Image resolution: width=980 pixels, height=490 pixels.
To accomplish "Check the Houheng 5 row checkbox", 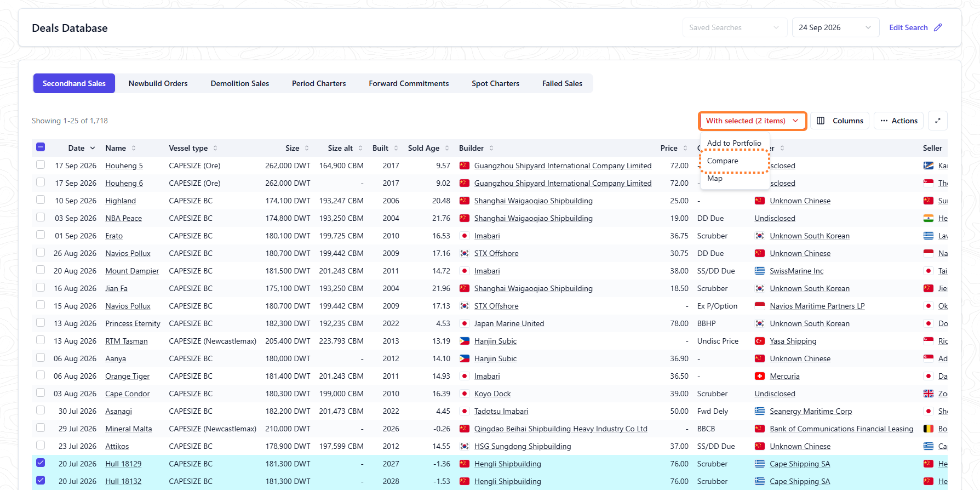I will click(41, 164).
